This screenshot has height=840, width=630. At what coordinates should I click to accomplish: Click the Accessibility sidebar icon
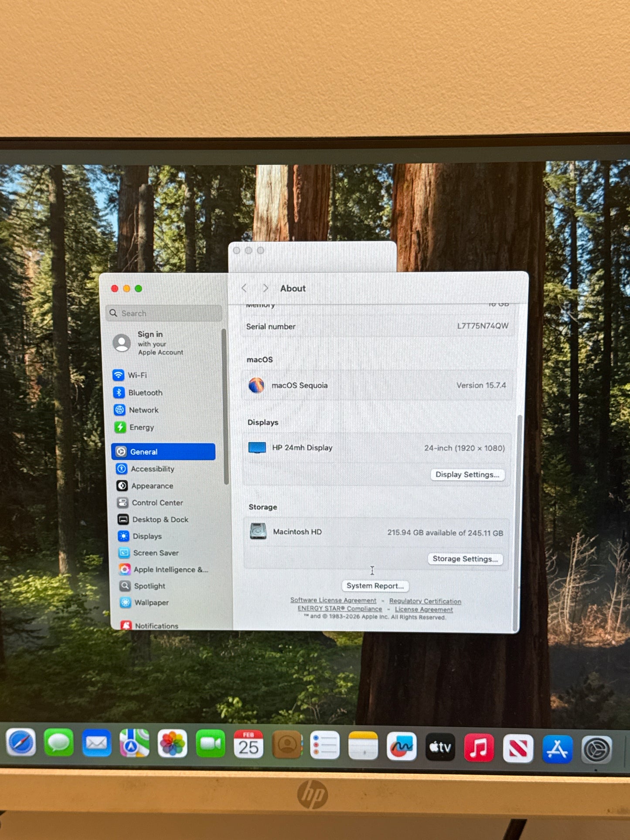(122, 469)
